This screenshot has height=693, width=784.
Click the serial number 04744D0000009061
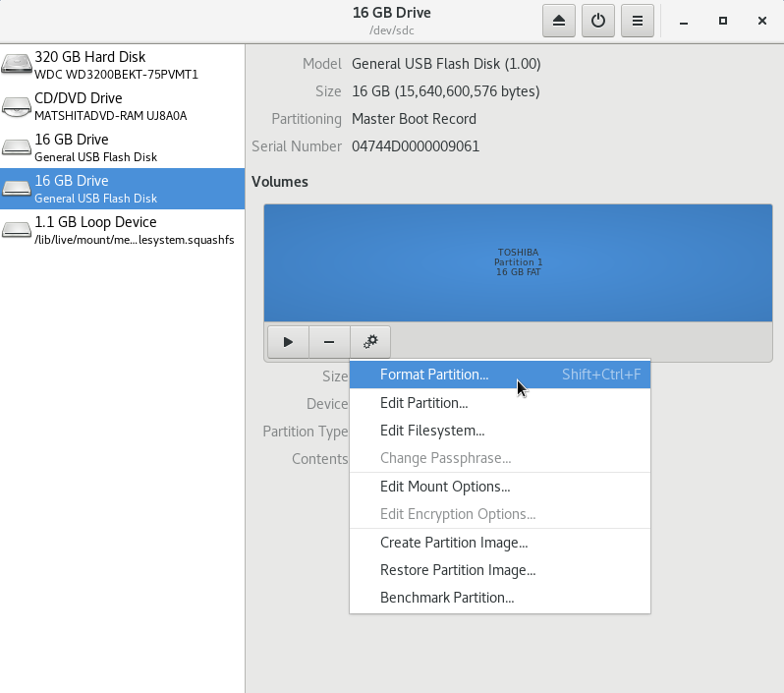click(x=416, y=146)
